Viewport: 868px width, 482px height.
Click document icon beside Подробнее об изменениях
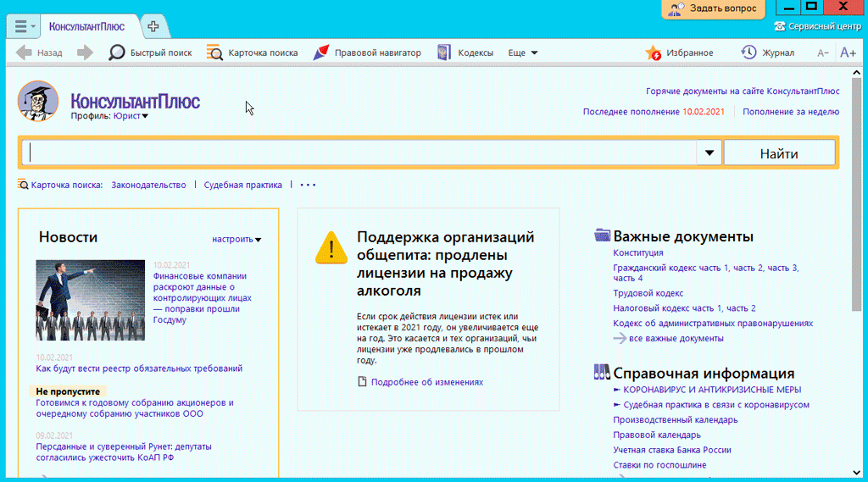pyautogui.click(x=362, y=382)
